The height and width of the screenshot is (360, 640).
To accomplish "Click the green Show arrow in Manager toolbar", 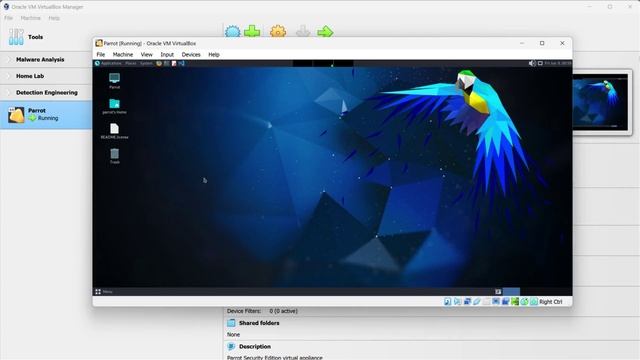I will coord(325,31).
